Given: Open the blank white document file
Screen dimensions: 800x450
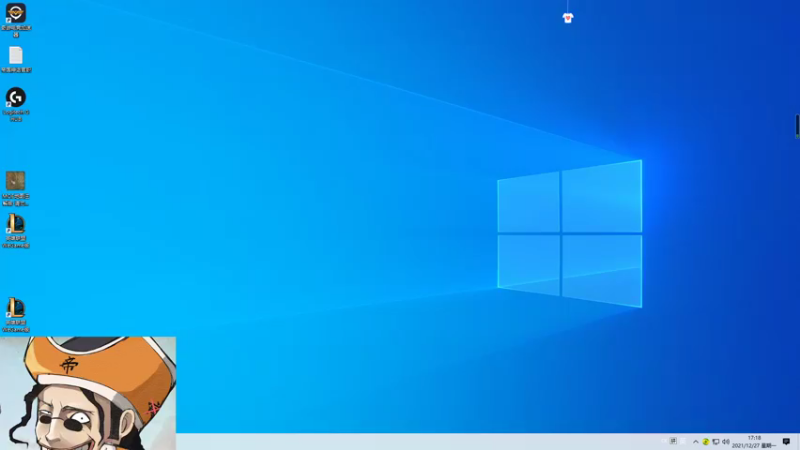Looking at the screenshot, I should pos(16,59).
